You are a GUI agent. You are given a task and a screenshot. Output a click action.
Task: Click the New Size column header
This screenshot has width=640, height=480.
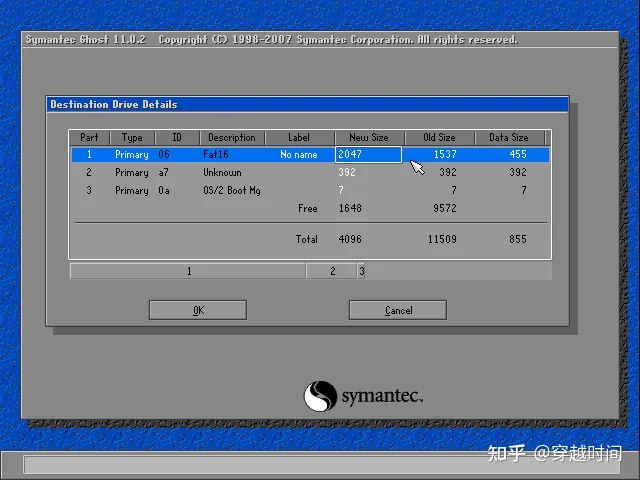pos(369,138)
